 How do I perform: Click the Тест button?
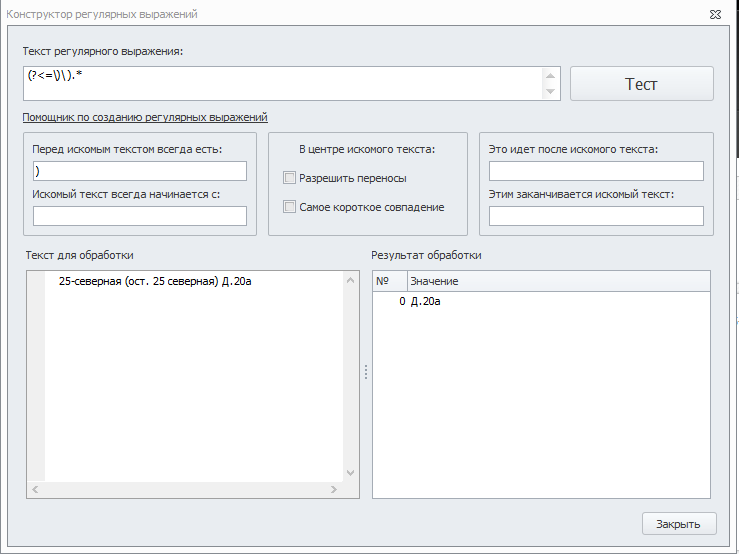(x=641, y=83)
